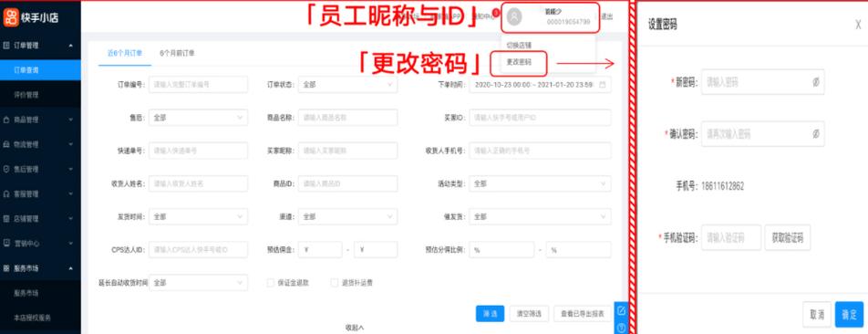The width and height of the screenshot is (868, 334).
Task: Collapse the 服务市场 menu arrow
Action: (x=71, y=268)
